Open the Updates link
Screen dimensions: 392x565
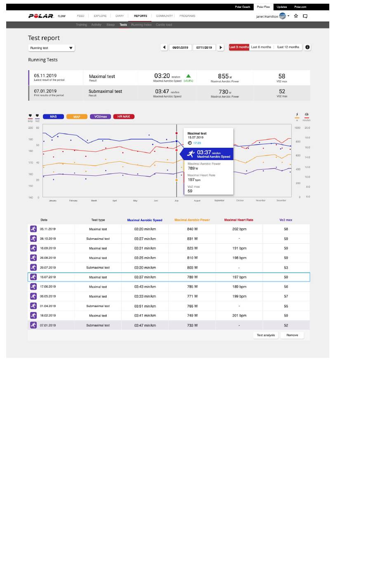[x=282, y=7]
